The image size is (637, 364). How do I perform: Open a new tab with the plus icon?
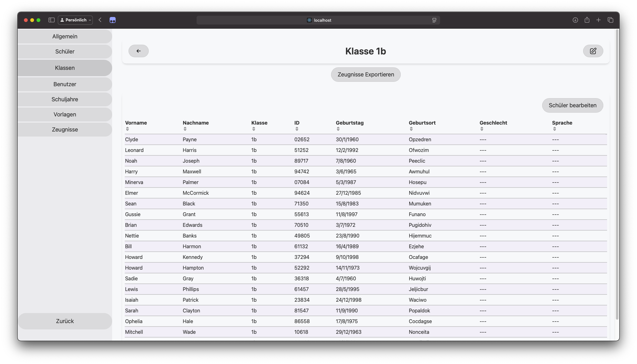point(599,20)
